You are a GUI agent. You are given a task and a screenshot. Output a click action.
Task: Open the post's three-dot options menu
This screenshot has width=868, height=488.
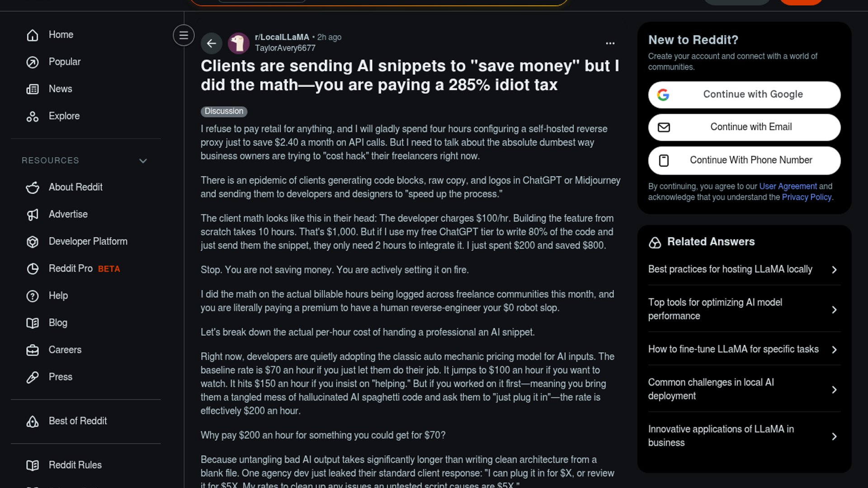click(x=610, y=43)
